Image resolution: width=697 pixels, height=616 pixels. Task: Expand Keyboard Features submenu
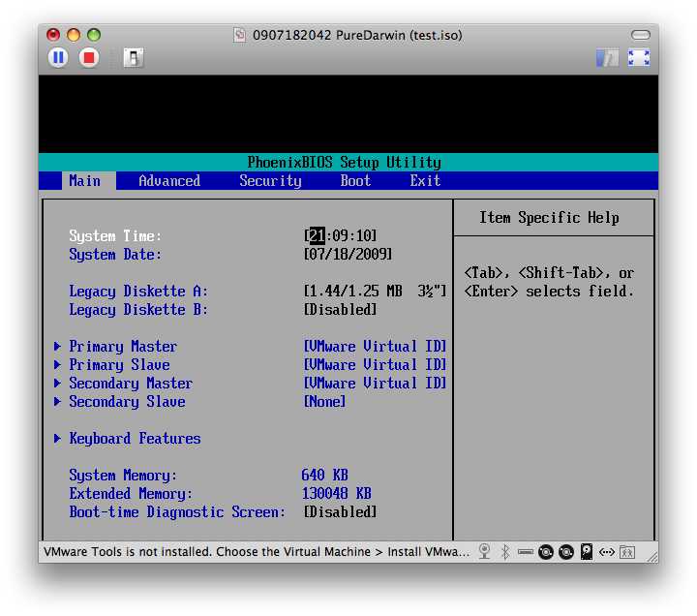tap(127, 439)
